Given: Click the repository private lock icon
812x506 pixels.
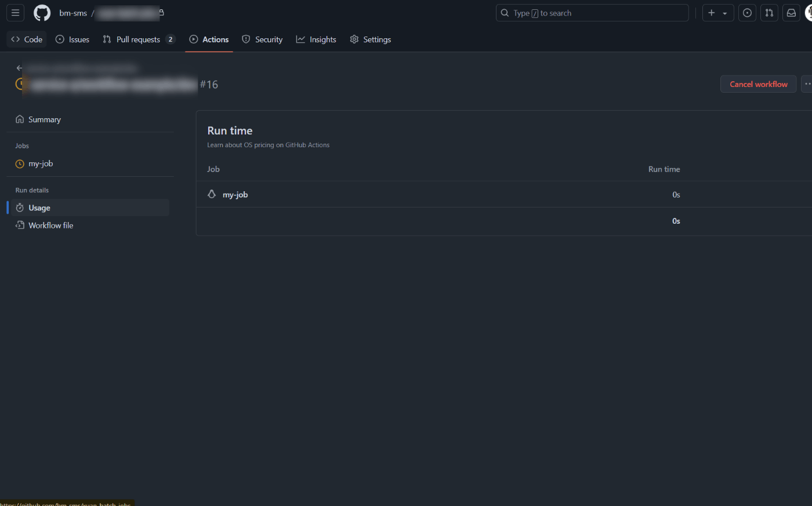Looking at the screenshot, I should click(x=161, y=12).
